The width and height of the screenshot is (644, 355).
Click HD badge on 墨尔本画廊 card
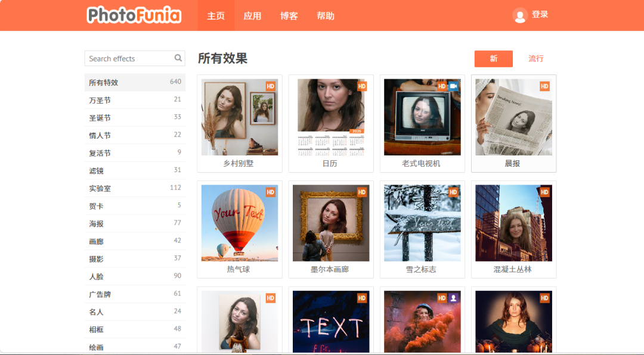pyautogui.click(x=361, y=192)
